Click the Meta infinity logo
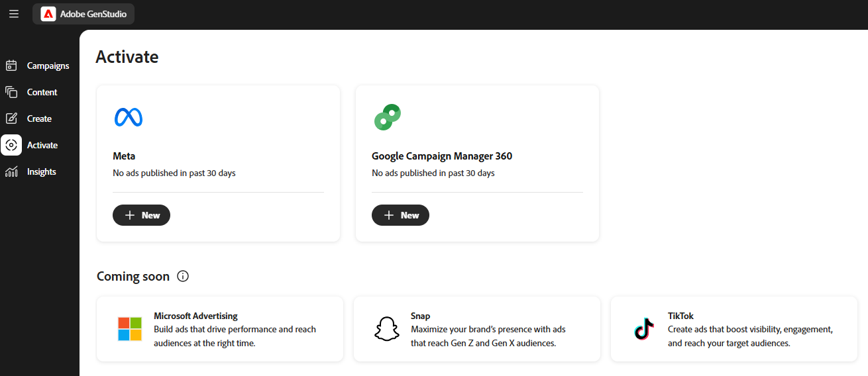This screenshot has height=376, width=868. coord(129,117)
